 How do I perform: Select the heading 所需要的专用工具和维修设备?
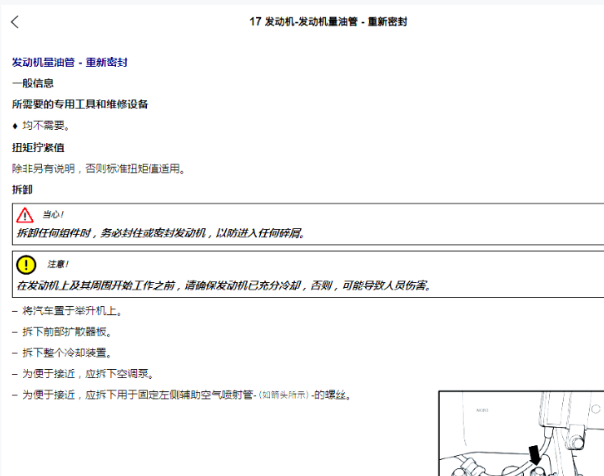[x=80, y=104]
